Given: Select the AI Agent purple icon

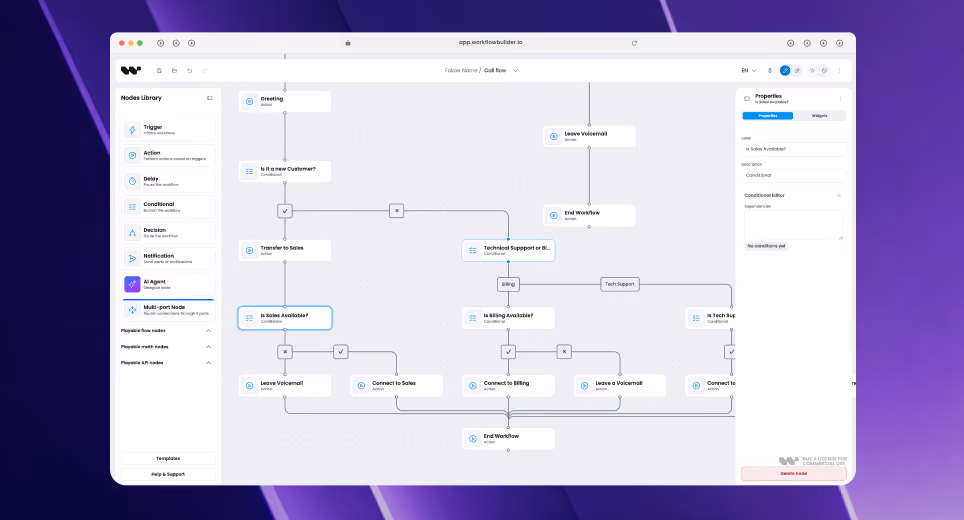Looking at the screenshot, I should (x=132, y=284).
